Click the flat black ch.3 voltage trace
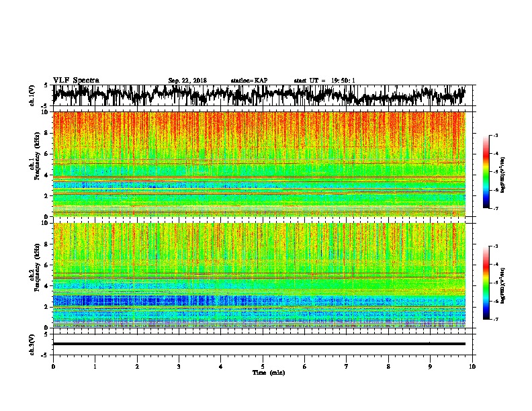The width and height of the screenshot is (532, 411). tap(259, 344)
